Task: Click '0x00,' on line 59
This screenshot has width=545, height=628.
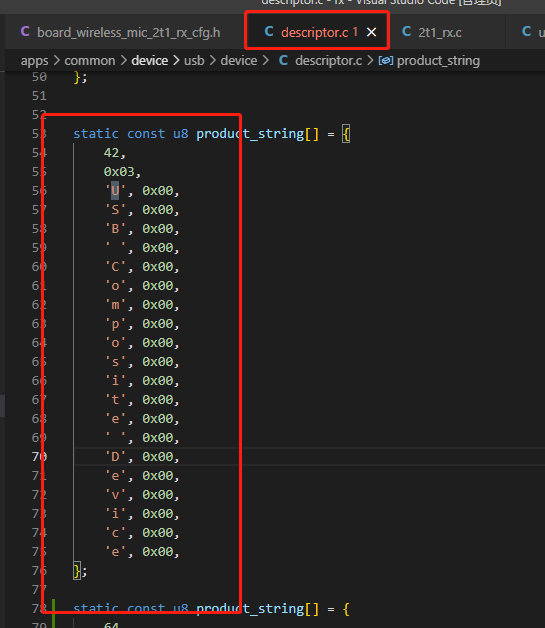Action: (x=161, y=248)
